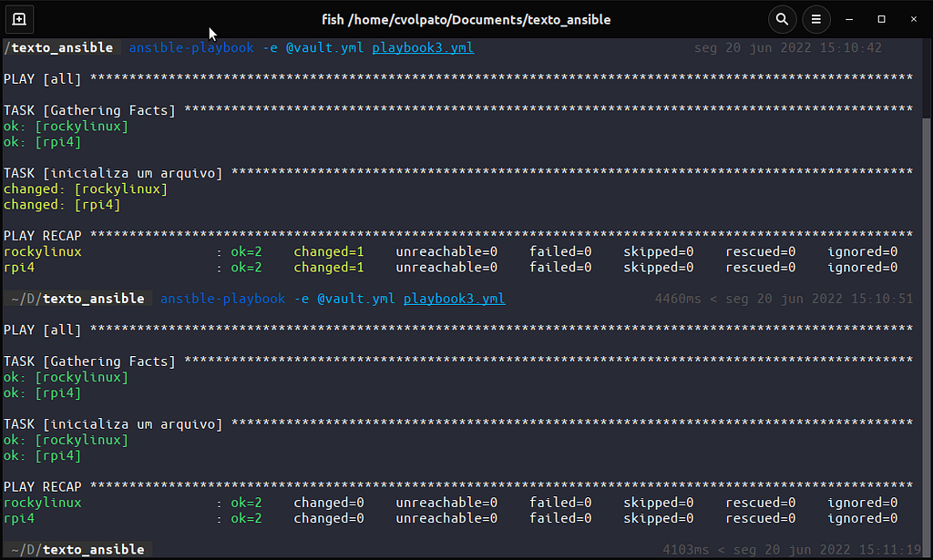Click 'changed=0' in last rpi4 recap row
933x560 pixels.
point(328,518)
